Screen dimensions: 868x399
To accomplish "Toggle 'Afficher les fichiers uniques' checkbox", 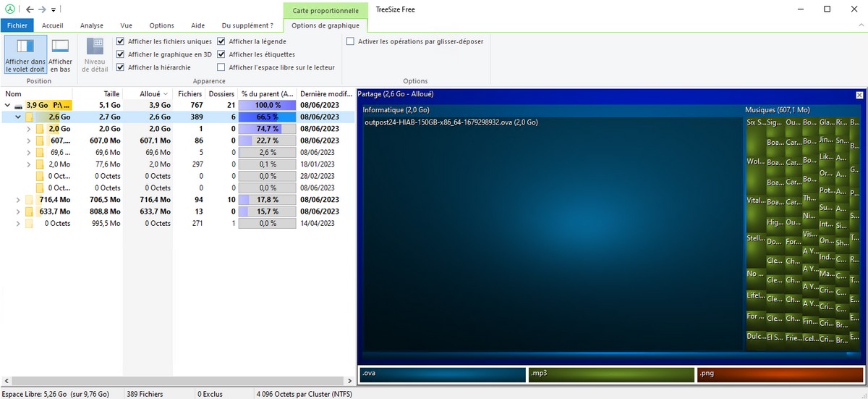I will [x=121, y=41].
